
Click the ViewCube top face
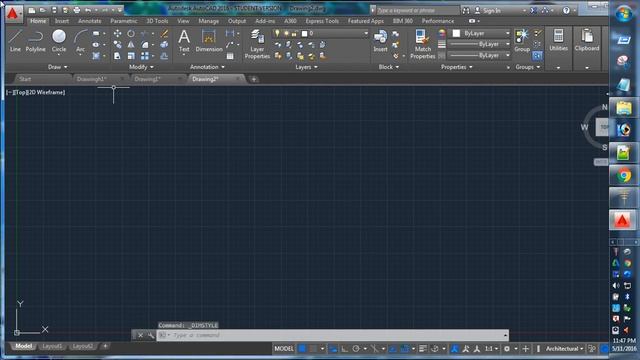coord(603,127)
